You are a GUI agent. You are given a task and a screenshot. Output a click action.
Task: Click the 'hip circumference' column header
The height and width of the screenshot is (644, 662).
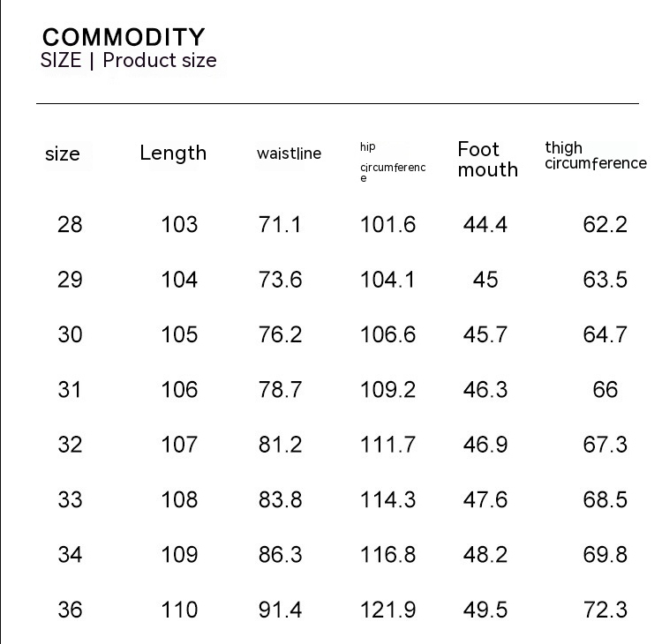tap(393, 162)
